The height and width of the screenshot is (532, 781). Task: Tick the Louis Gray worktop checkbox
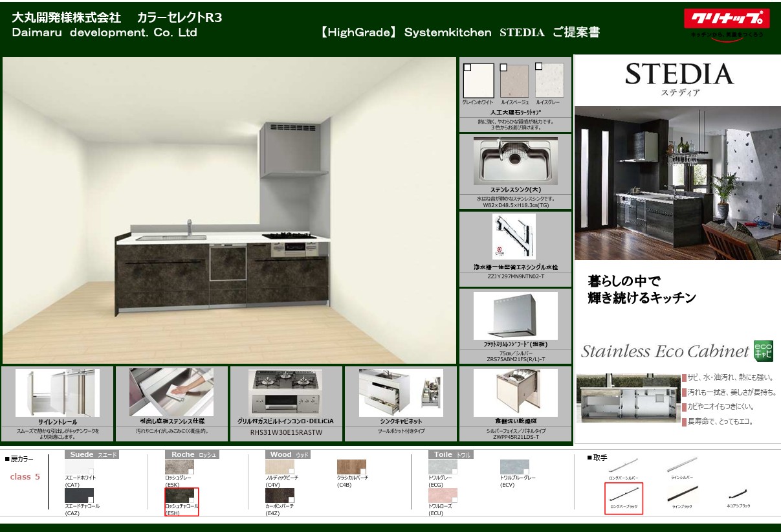(538, 67)
